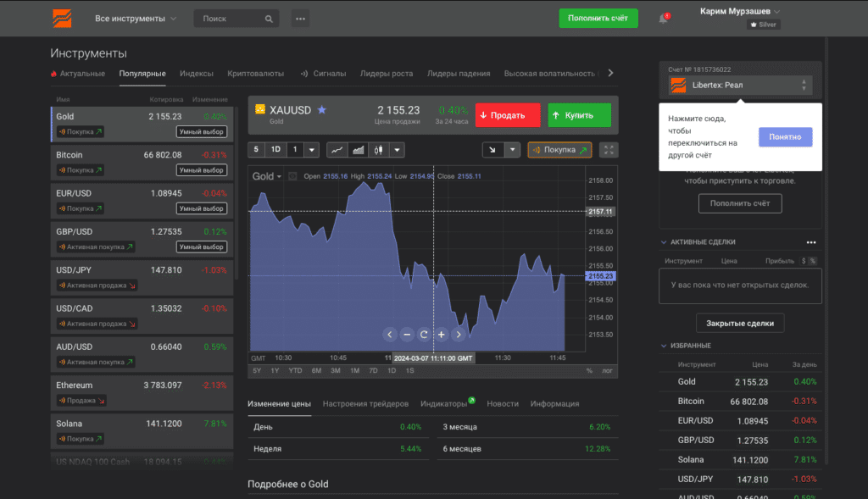868x499 pixels.
Task: Reset the chart view
Action: tap(424, 334)
